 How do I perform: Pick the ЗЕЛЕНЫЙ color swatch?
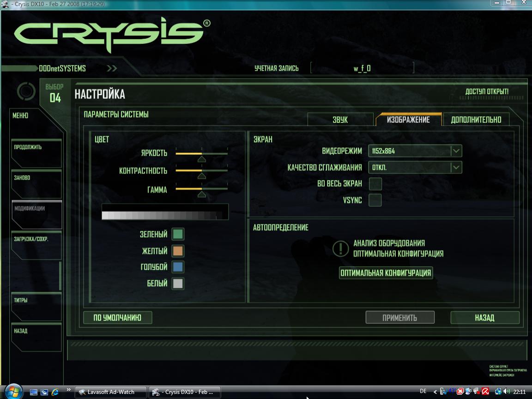(178, 234)
